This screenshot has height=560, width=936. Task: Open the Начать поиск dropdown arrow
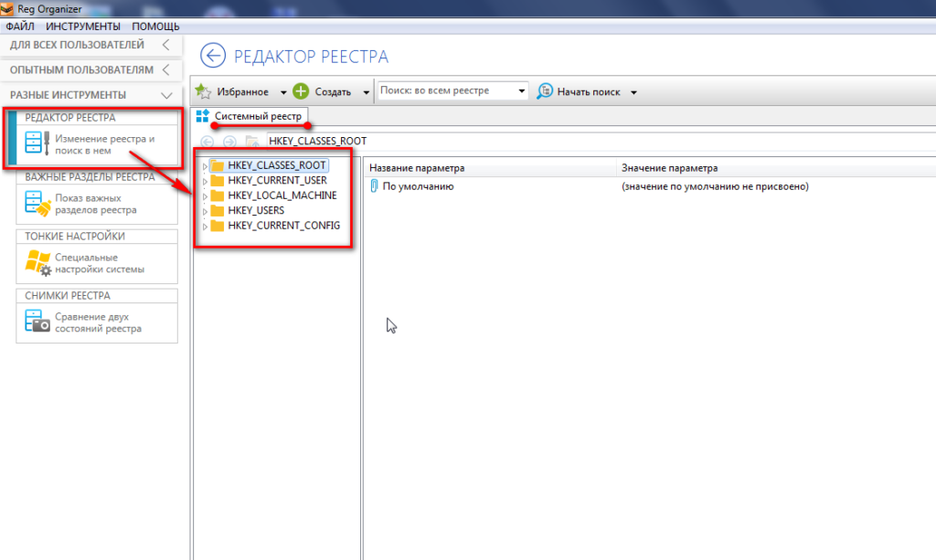point(633,92)
